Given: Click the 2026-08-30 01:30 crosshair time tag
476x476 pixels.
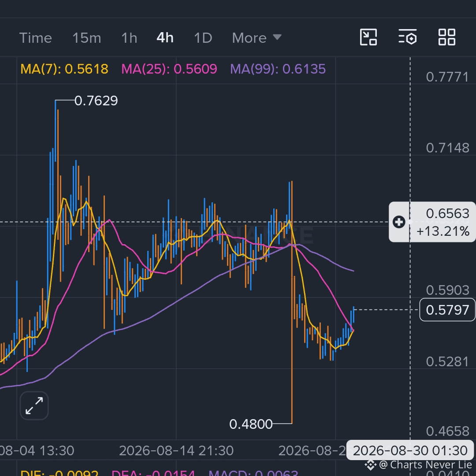Looking at the screenshot, I should click(410, 451).
